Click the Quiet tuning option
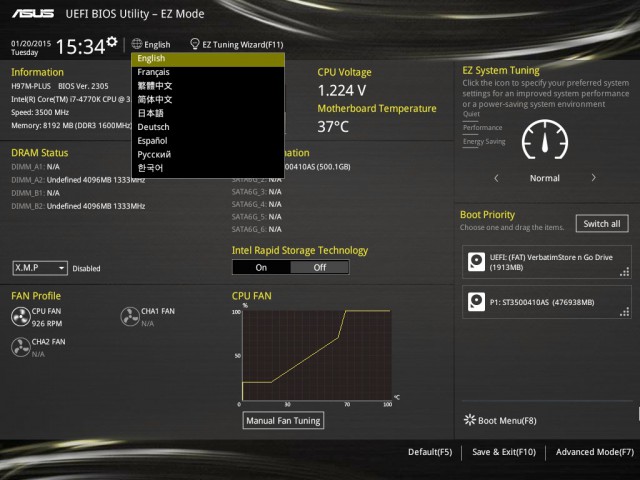Screen dimensions: 640x480 click(471, 114)
